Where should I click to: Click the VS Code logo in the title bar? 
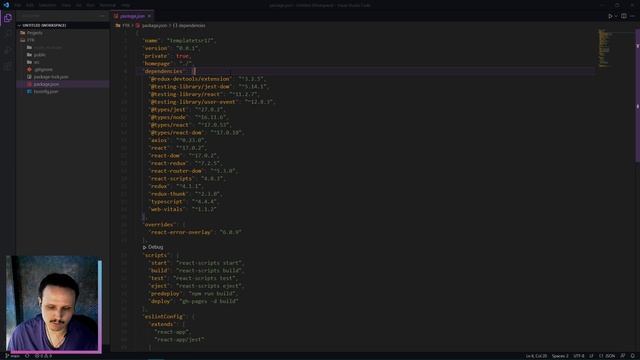[6, 5]
